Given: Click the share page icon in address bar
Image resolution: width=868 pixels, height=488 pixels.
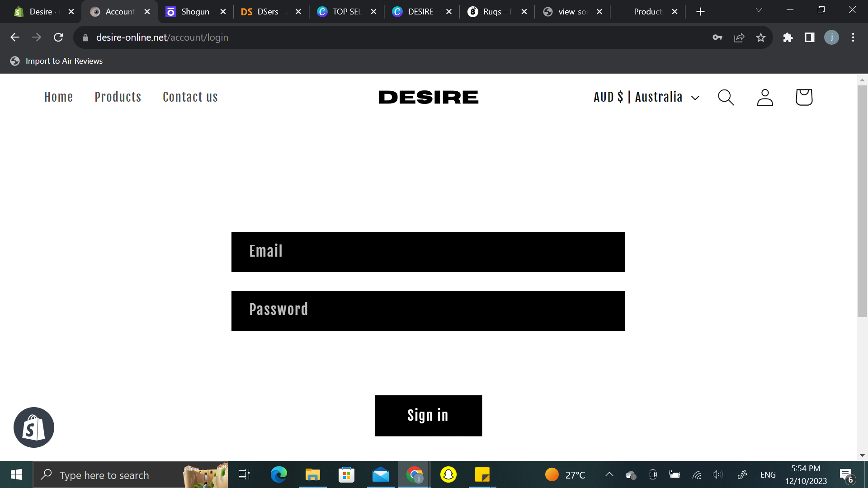Looking at the screenshot, I should tap(739, 38).
